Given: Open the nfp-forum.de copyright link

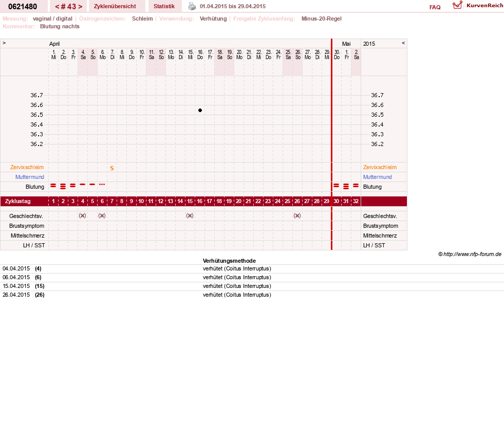Looking at the screenshot, I should [470, 254].
